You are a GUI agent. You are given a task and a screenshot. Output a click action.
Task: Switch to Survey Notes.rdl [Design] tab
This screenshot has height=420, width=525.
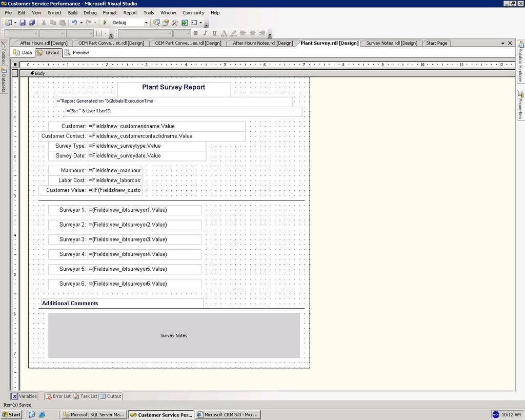coord(391,43)
